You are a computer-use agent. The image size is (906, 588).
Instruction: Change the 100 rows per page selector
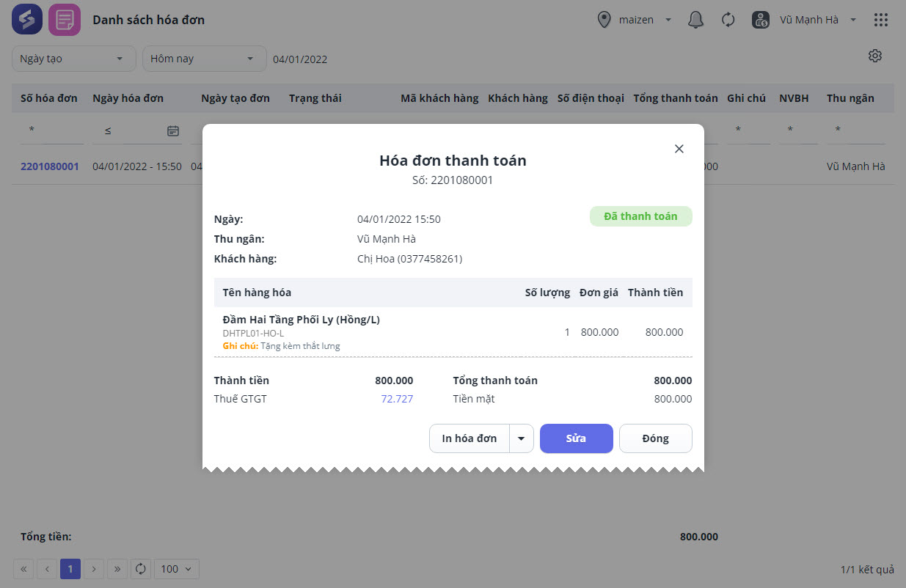point(176,568)
